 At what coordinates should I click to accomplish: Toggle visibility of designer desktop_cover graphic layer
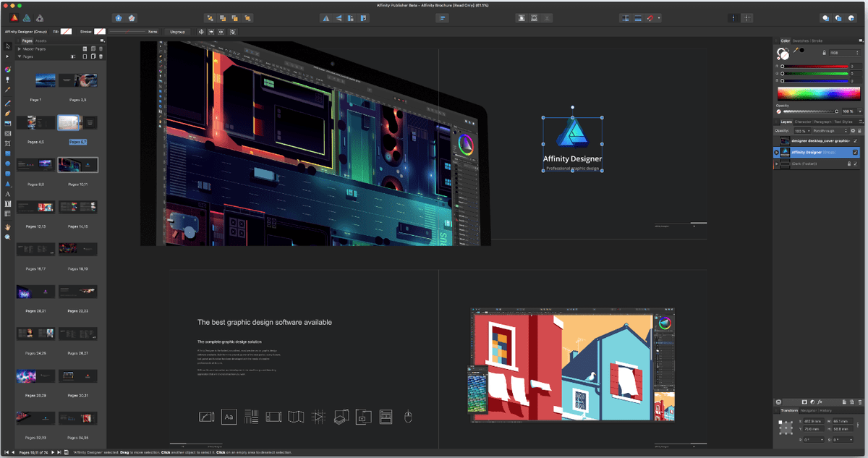click(x=855, y=140)
